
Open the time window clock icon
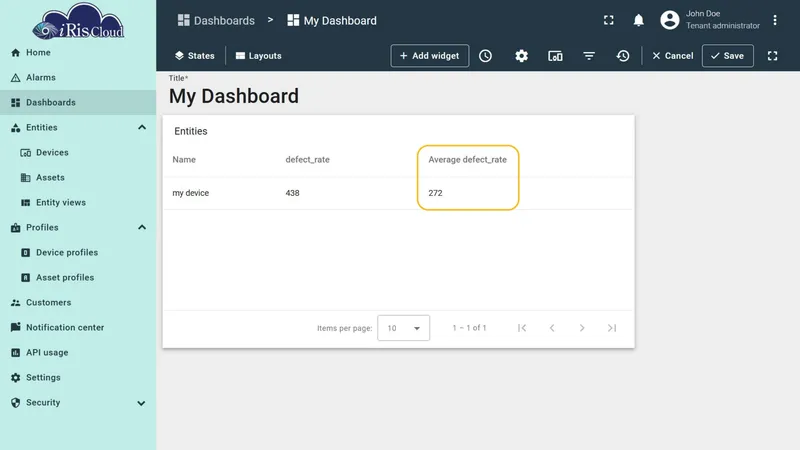(x=485, y=56)
